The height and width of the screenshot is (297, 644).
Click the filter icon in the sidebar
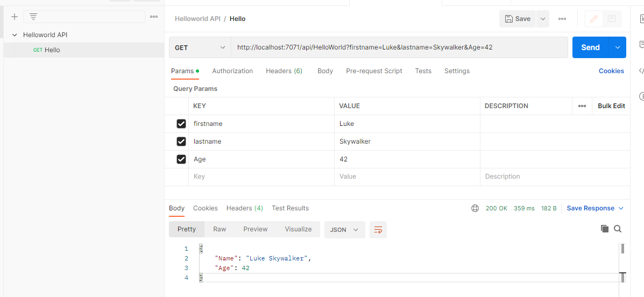tap(33, 17)
